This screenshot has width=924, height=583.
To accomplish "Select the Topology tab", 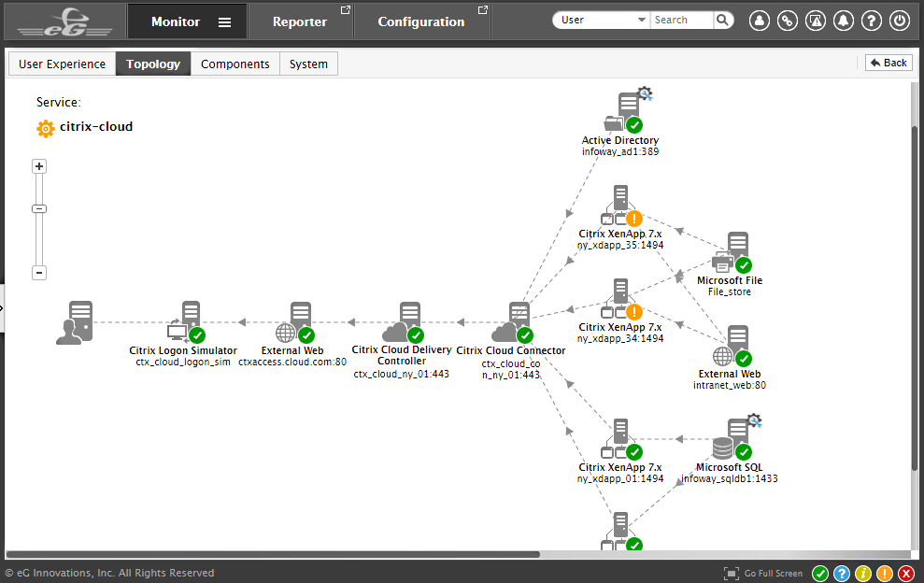I will (153, 64).
